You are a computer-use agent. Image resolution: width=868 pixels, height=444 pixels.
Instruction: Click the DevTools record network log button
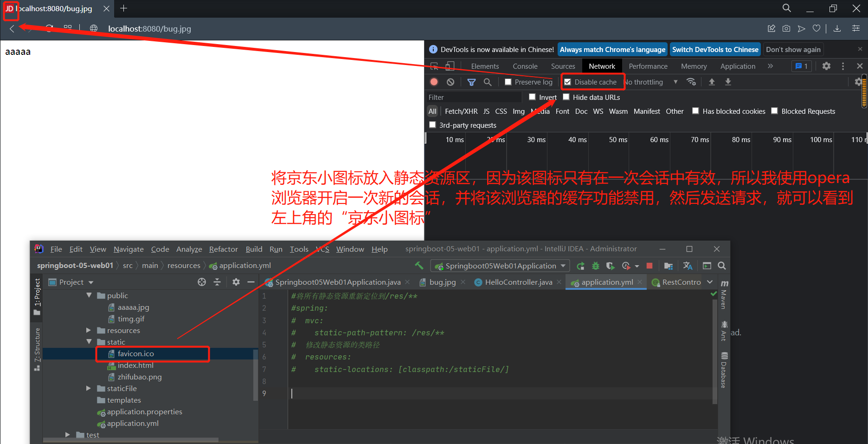pos(434,82)
